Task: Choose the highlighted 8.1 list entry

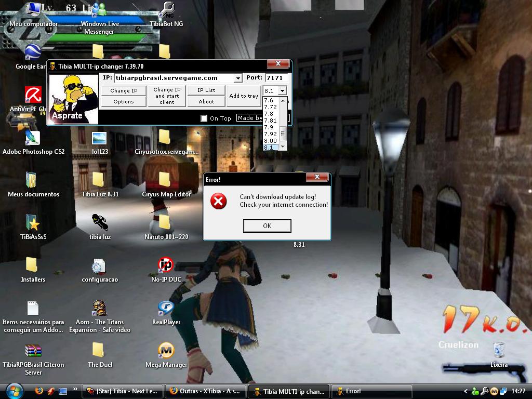Action: click(271, 147)
